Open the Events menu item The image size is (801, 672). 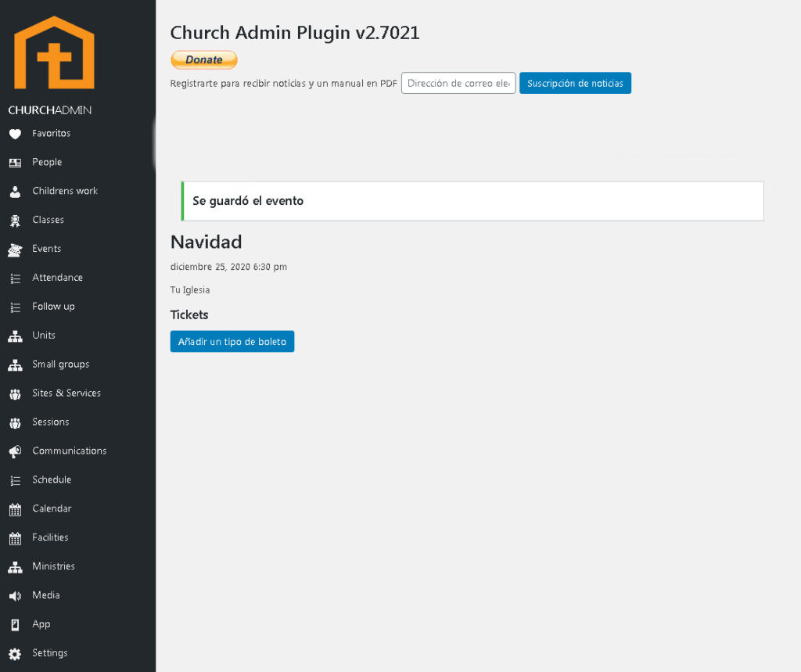pyautogui.click(x=46, y=249)
